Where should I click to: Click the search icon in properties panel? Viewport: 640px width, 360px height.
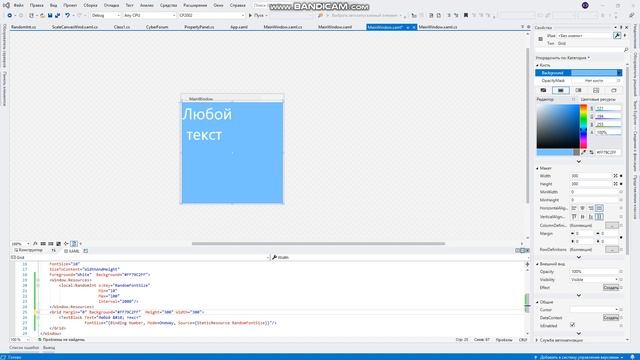point(626,50)
